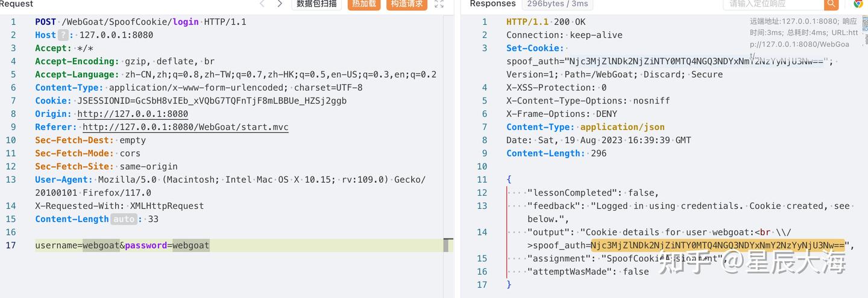The image size is (868, 298).
Task: Click the Sec-Fetch-Mode cors header line
Action: 87,154
